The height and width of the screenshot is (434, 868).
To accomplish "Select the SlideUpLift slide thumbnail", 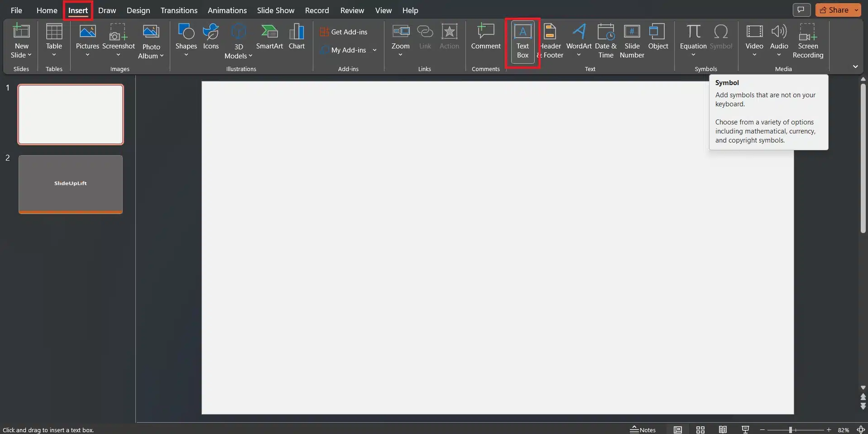I will pos(70,184).
